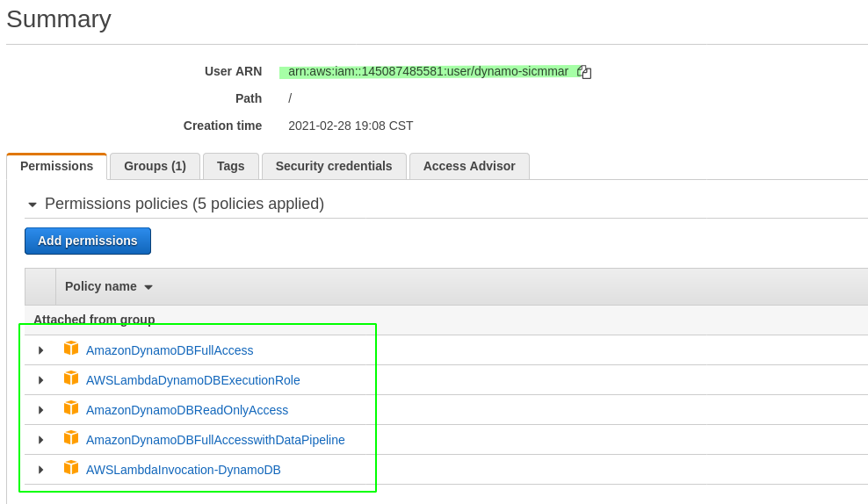Viewport: 868px width, 504px height.
Task: Select the User ARN value text
Action: pyautogui.click(x=428, y=71)
